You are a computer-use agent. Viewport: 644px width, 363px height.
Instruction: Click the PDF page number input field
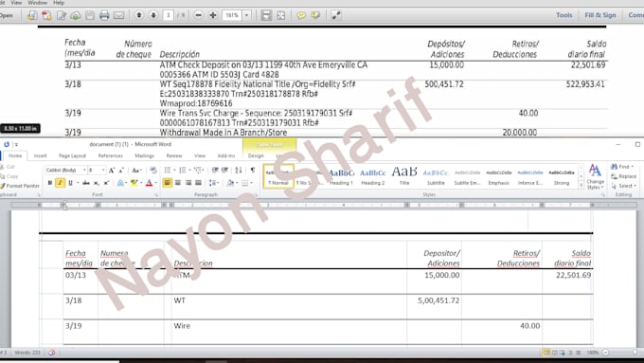coord(168,15)
